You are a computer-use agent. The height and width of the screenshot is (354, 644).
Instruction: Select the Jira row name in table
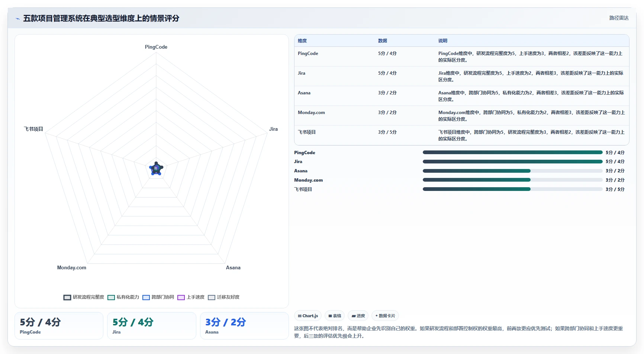click(x=302, y=73)
